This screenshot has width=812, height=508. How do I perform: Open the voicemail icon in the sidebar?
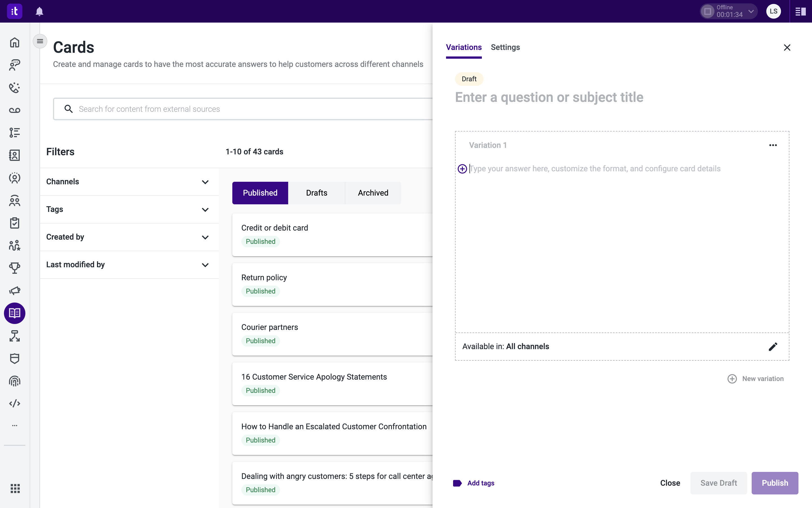tap(14, 110)
